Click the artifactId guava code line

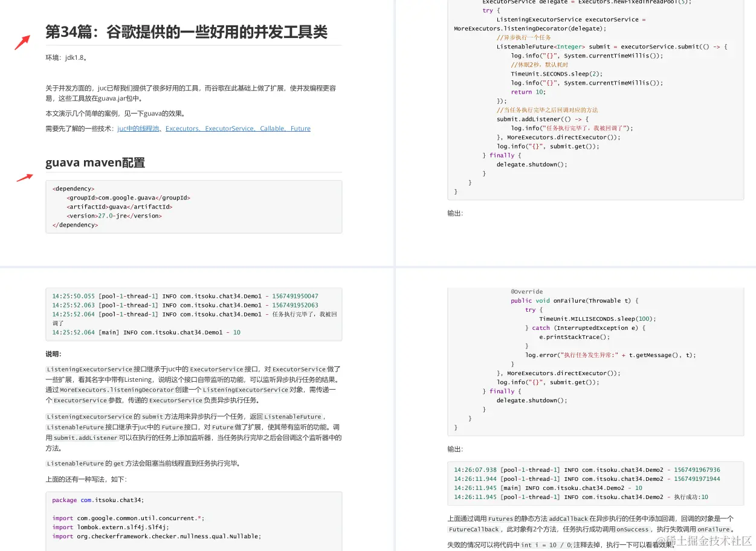click(119, 207)
